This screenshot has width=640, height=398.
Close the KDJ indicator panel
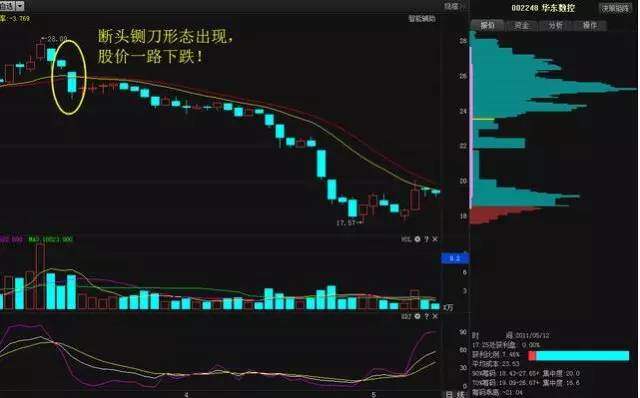click(435, 316)
